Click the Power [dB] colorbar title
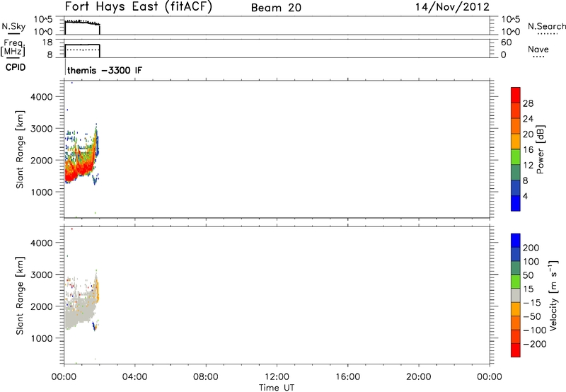This screenshot has height=392, width=566. tap(541, 149)
